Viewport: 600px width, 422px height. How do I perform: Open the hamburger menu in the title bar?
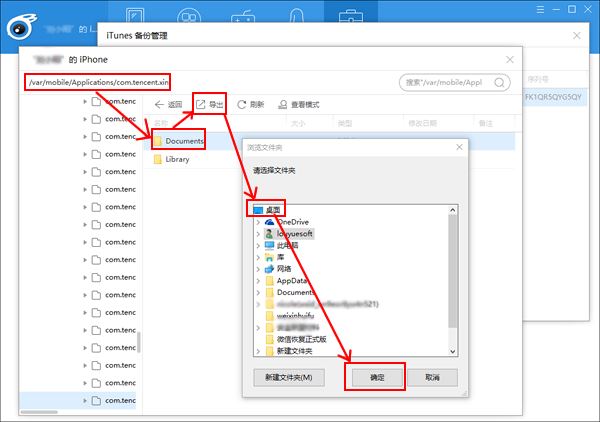pyautogui.click(x=540, y=10)
